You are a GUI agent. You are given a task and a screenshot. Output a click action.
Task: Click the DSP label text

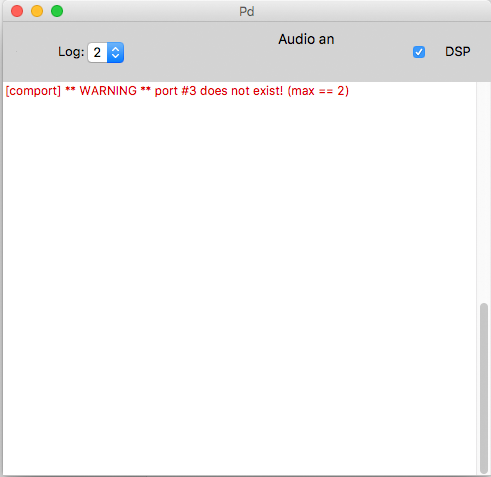coord(458,52)
